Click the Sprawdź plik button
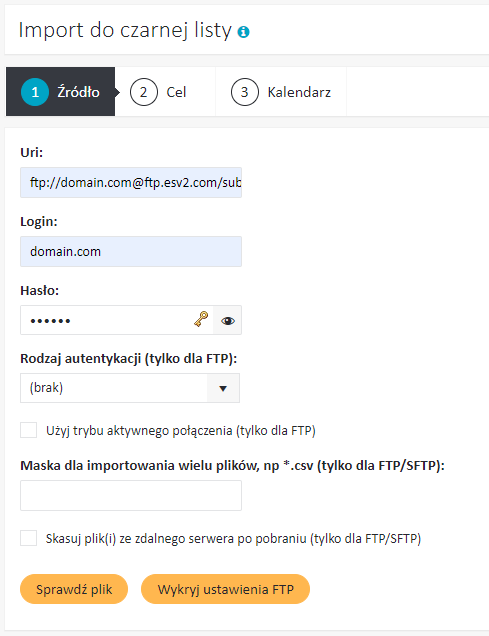The height and width of the screenshot is (636, 489). [x=74, y=589]
